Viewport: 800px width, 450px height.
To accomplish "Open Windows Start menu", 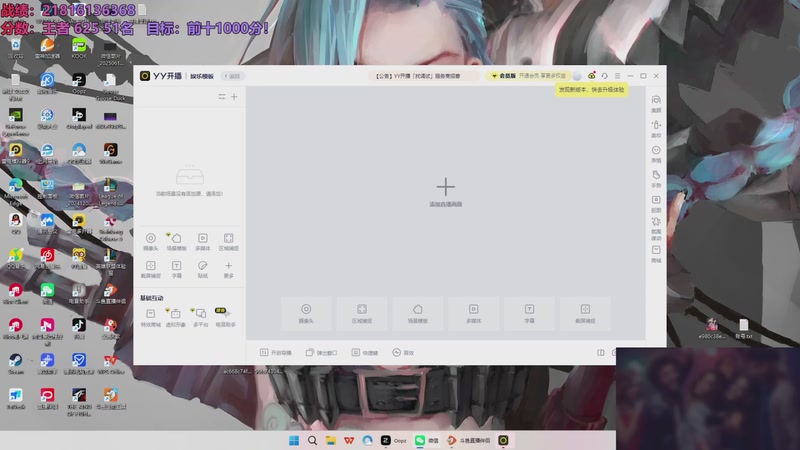I will [x=294, y=440].
